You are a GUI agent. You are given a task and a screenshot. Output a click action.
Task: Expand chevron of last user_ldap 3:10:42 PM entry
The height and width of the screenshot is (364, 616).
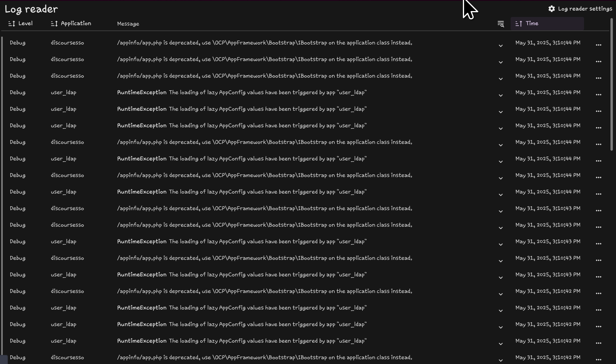(500, 344)
